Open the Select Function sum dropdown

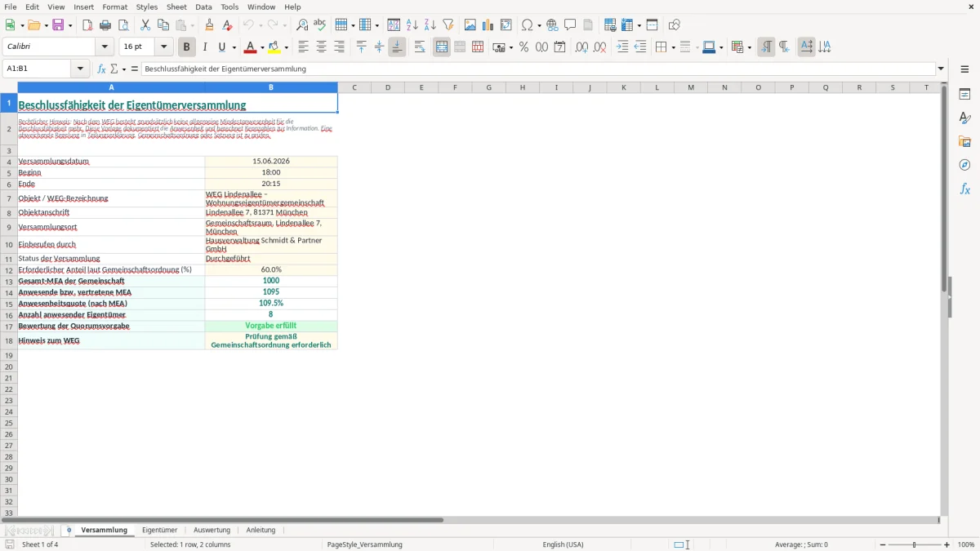(123, 69)
